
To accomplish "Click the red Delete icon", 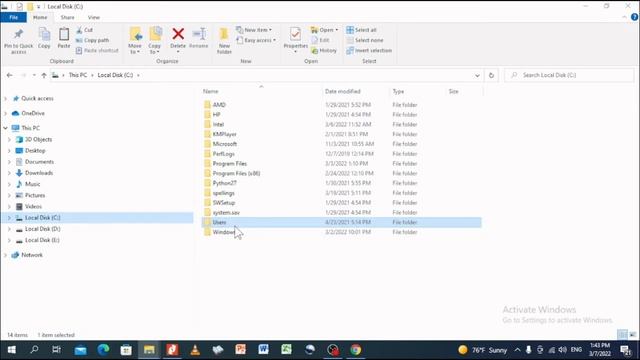I will tap(178, 34).
